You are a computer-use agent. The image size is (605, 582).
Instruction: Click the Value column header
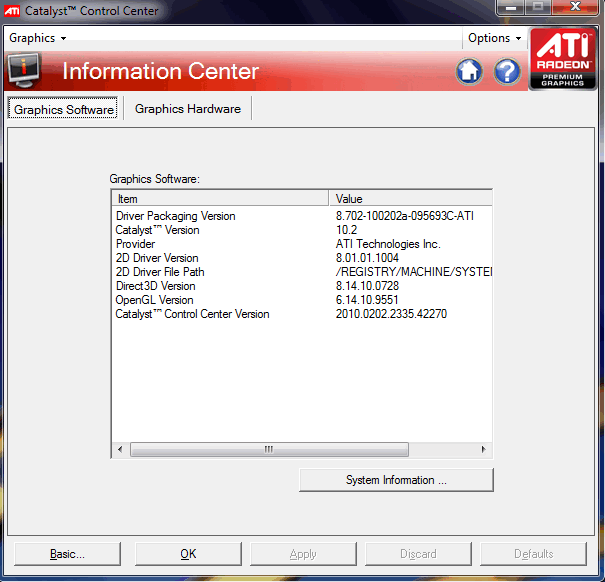pyautogui.click(x=411, y=198)
